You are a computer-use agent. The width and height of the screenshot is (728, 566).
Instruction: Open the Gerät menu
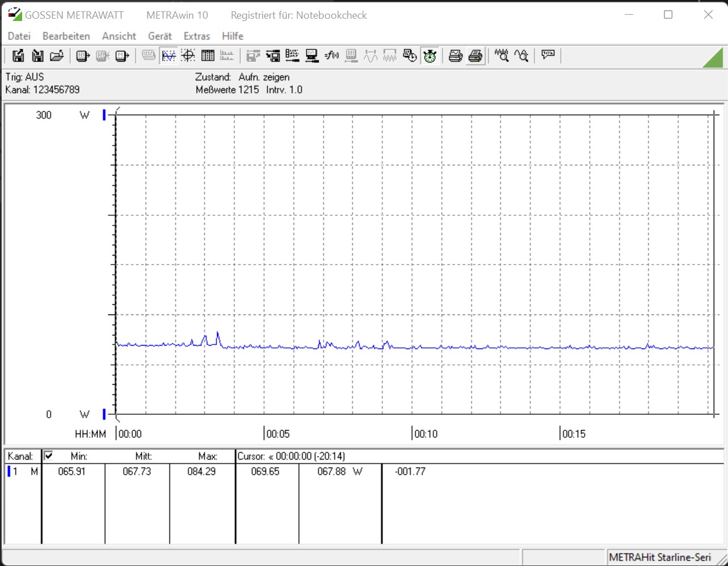tap(160, 36)
